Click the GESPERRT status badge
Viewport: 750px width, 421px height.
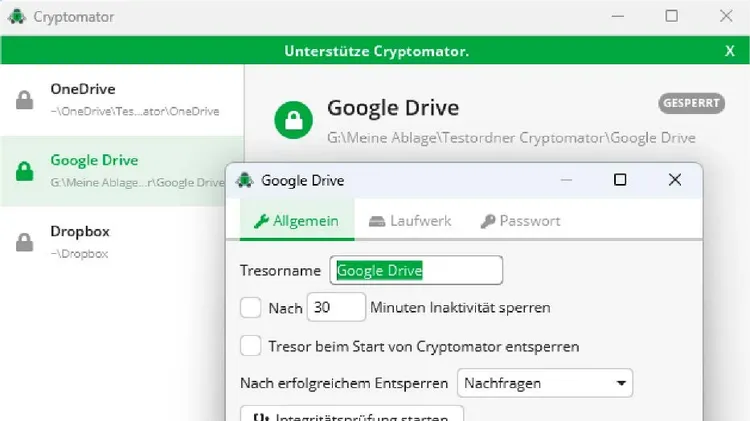pyautogui.click(x=691, y=103)
